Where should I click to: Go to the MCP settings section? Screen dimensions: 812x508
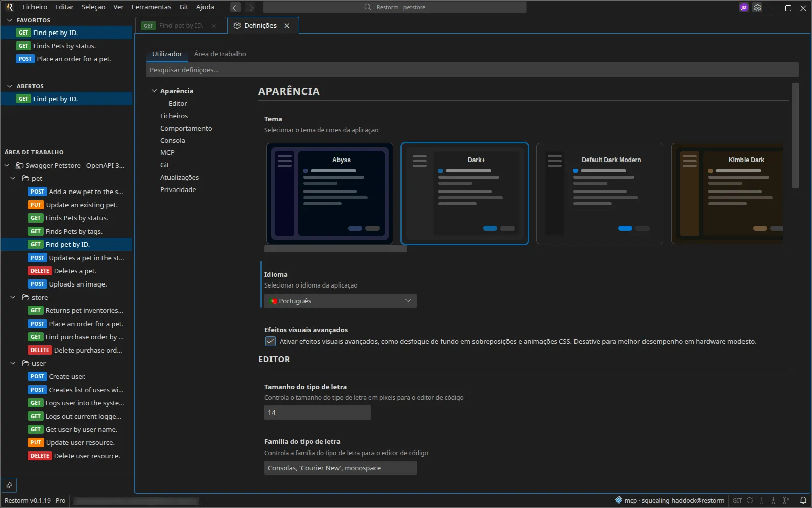point(167,152)
